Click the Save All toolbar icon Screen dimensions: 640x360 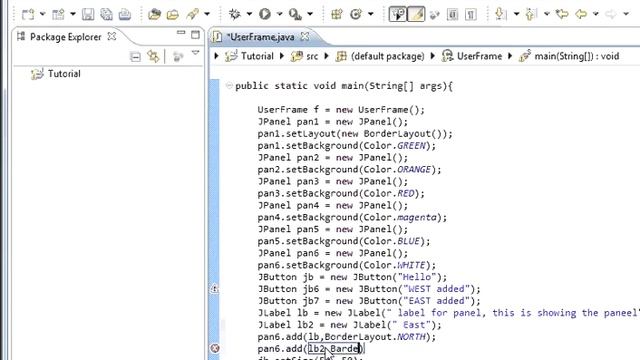click(107, 14)
